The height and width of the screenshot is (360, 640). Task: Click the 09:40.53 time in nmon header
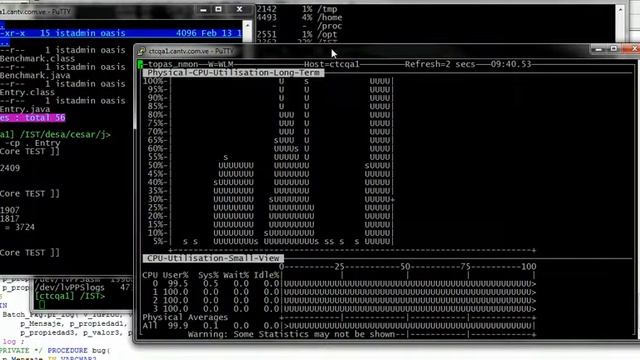click(x=511, y=64)
